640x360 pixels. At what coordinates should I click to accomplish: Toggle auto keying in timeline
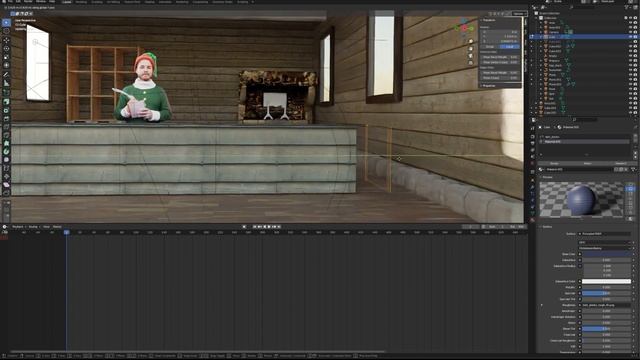click(244, 227)
